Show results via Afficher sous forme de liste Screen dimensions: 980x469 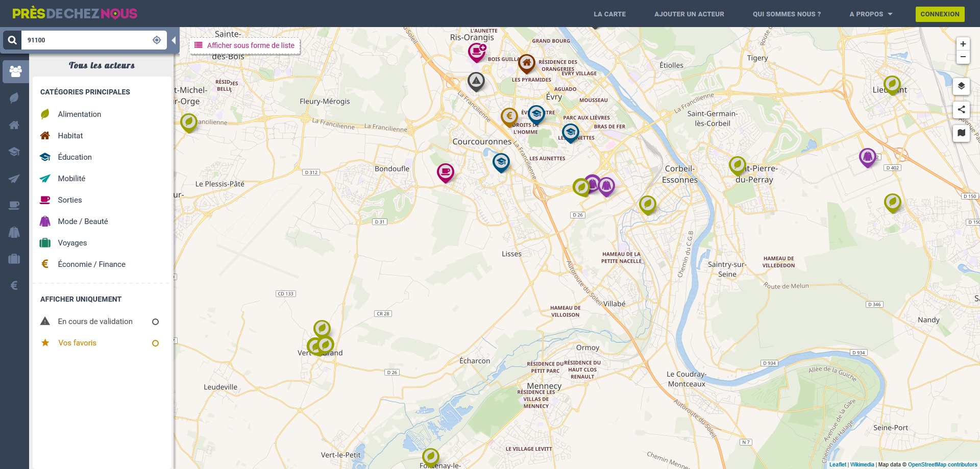click(245, 45)
